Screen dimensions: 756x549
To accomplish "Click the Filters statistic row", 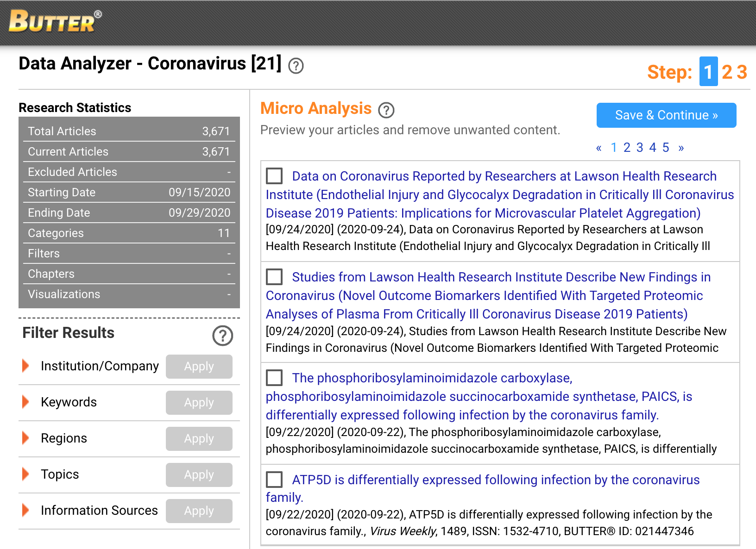I will (x=129, y=253).
